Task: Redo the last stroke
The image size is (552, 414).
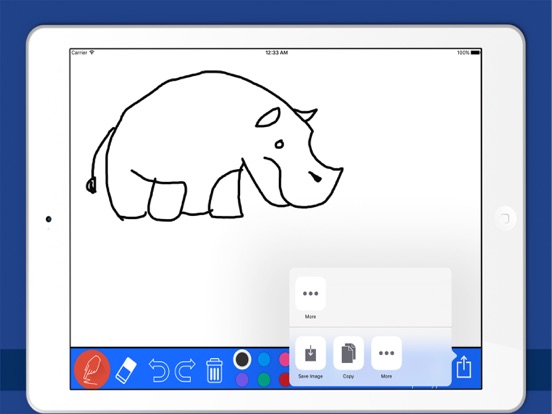Action: pos(185,370)
